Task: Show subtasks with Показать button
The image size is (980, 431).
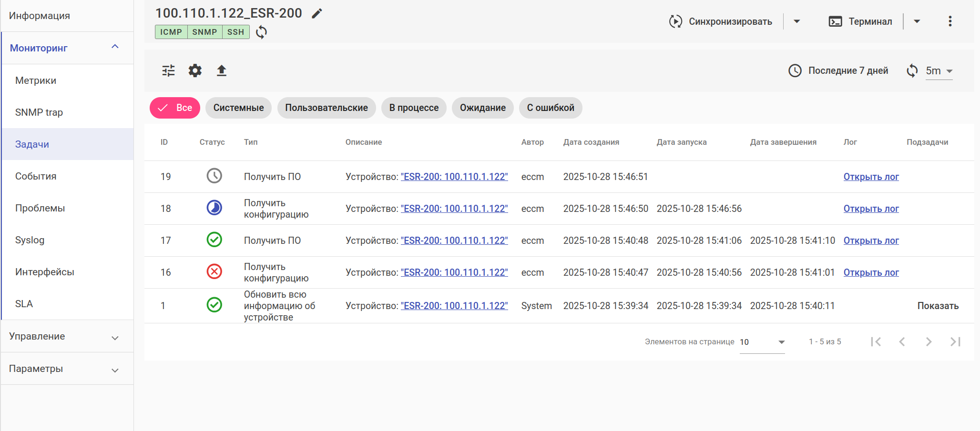Action: pos(938,306)
